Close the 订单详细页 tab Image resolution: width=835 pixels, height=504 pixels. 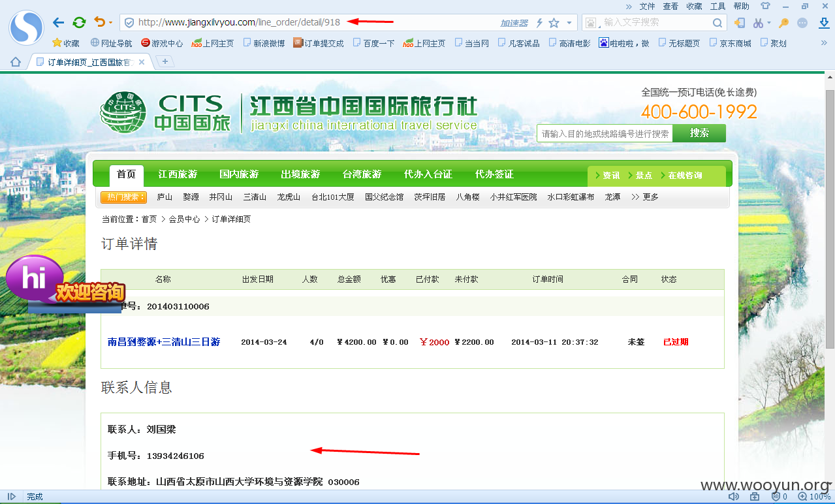(142, 62)
